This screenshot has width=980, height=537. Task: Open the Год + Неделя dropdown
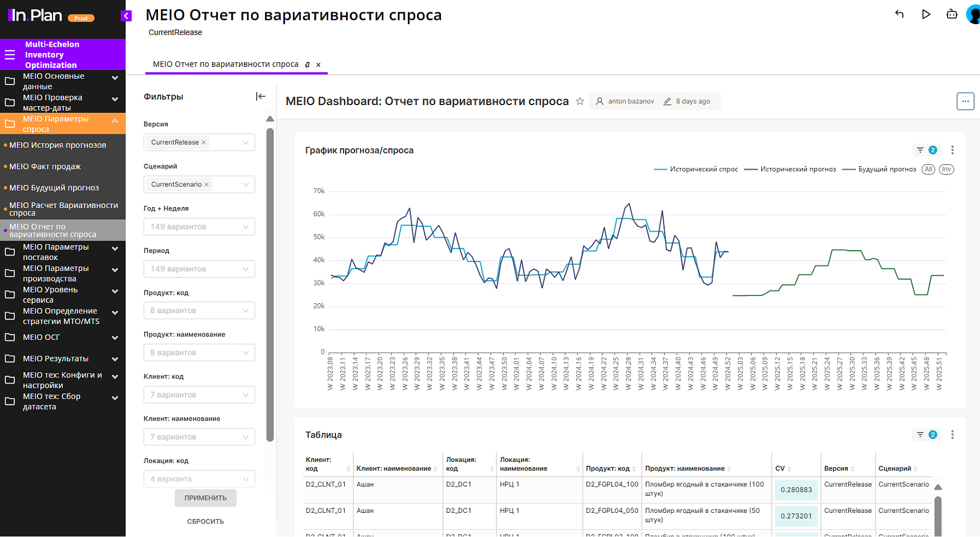(x=199, y=227)
